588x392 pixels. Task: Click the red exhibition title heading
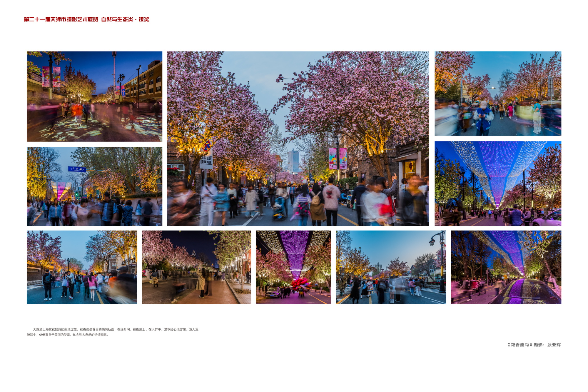[61, 19]
